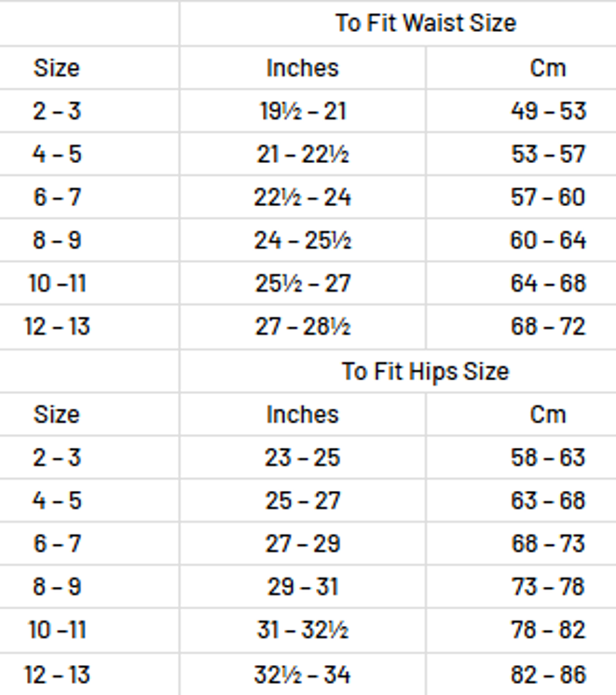
Task: Click the hips cm cell "82 – 86"
Action: point(548,674)
